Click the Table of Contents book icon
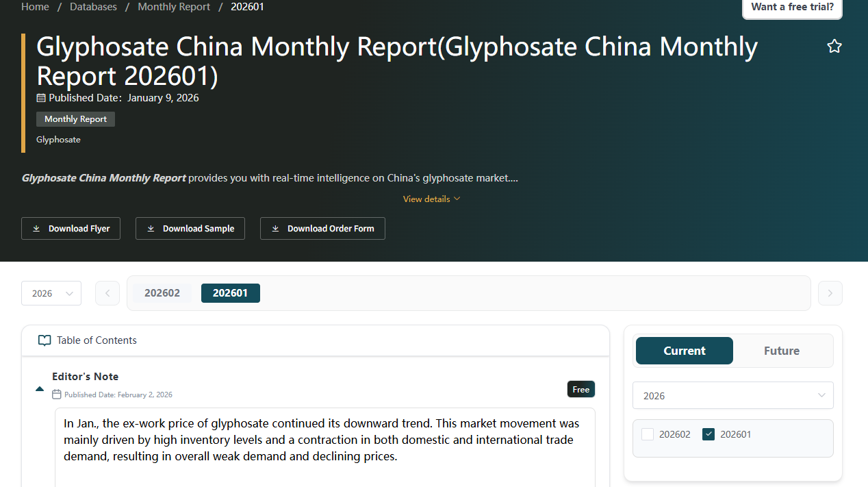This screenshot has height=487, width=868. coord(44,340)
